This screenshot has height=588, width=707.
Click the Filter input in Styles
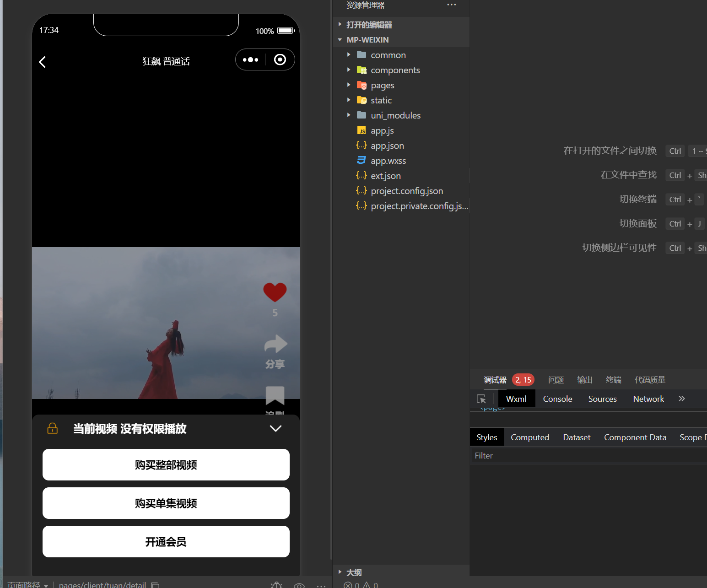click(x=586, y=456)
